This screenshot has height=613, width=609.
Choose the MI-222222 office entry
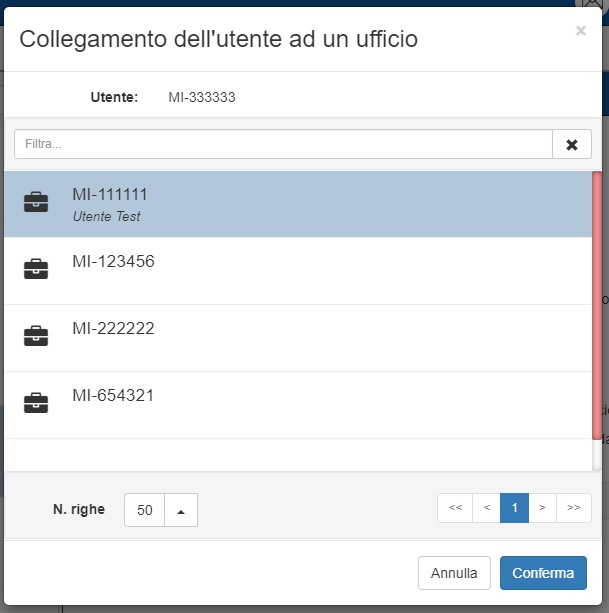coord(300,337)
